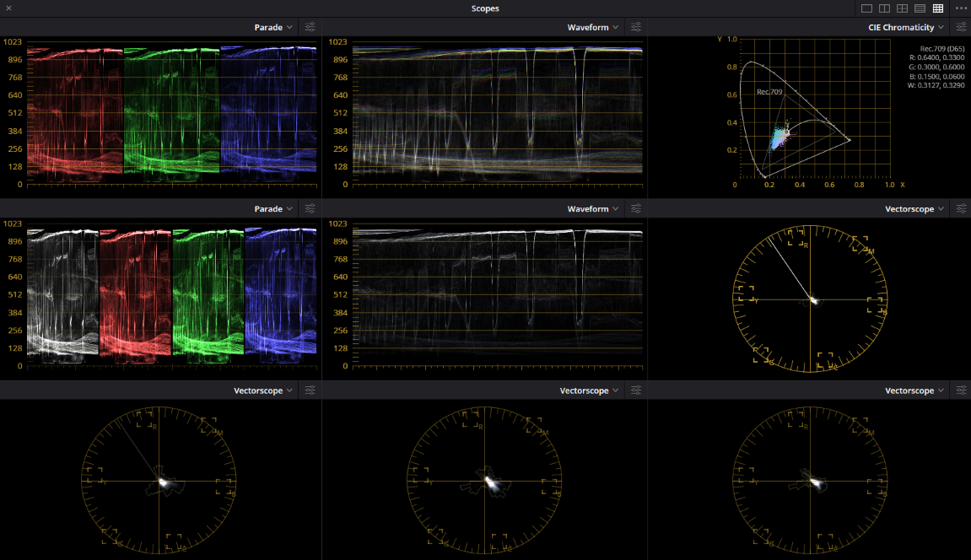
Task: Open the middle-right Vectorscope dropdown
Action: (914, 208)
